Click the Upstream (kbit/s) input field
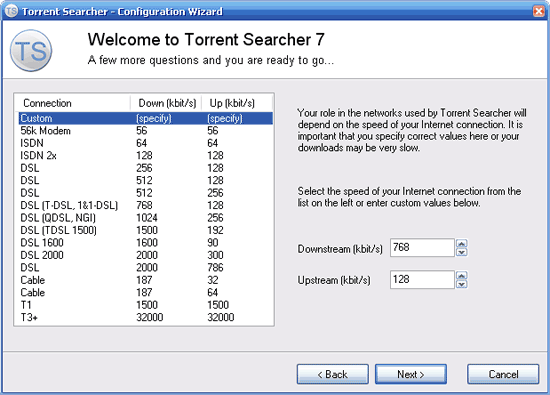550x395 pixels. click(422, 280)
